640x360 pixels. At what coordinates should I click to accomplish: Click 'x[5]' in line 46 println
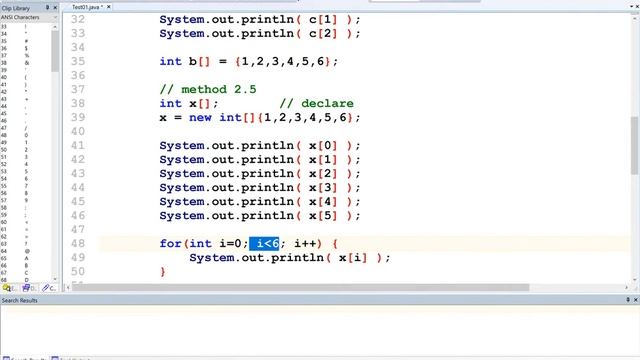(x=323, y=216)
